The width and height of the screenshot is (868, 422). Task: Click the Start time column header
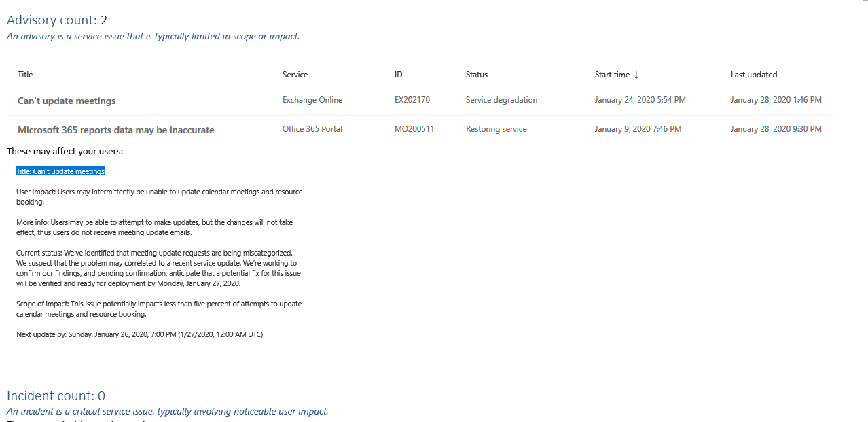612,75
